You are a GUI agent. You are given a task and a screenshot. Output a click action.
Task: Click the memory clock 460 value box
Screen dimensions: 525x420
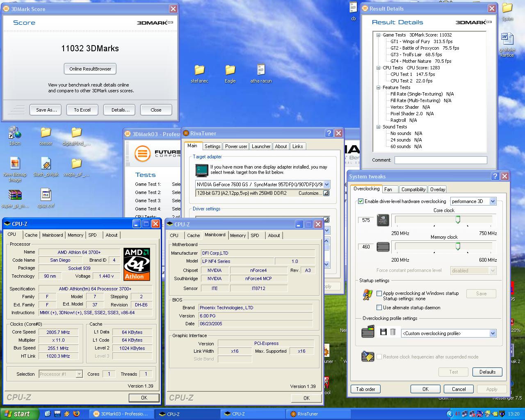click(366, 247)
